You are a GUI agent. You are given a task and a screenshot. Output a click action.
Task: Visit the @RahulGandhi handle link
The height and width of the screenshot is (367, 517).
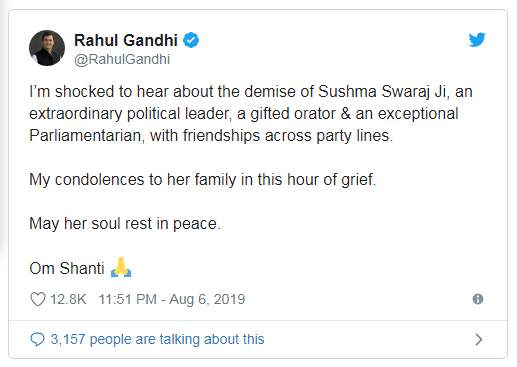pos(122,59)
